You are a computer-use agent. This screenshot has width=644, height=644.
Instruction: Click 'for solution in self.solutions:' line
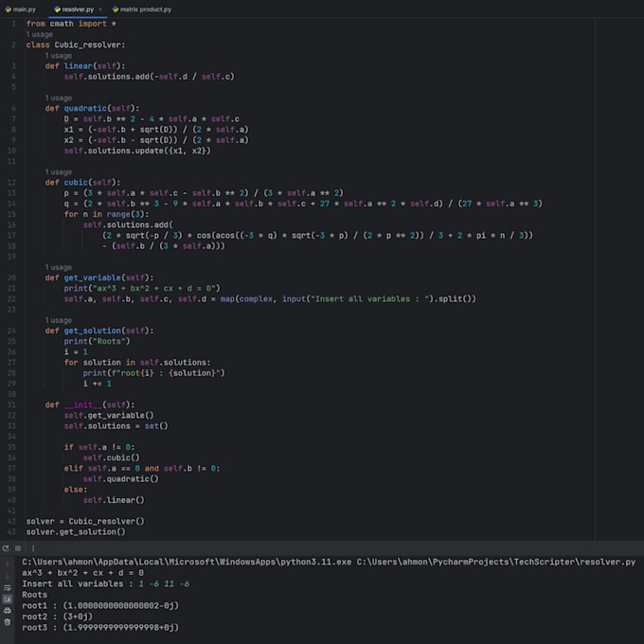(x=137, y=362)
